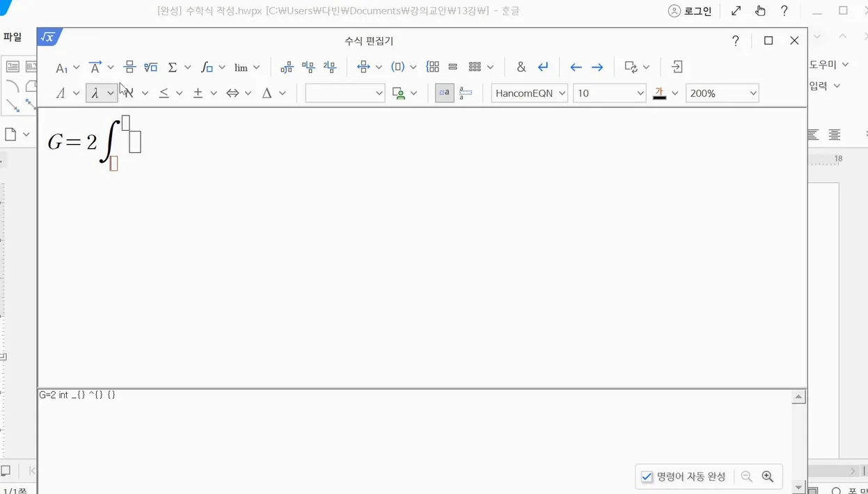Click the insert-and-exit icon in the toolbar

pos(677,67)
